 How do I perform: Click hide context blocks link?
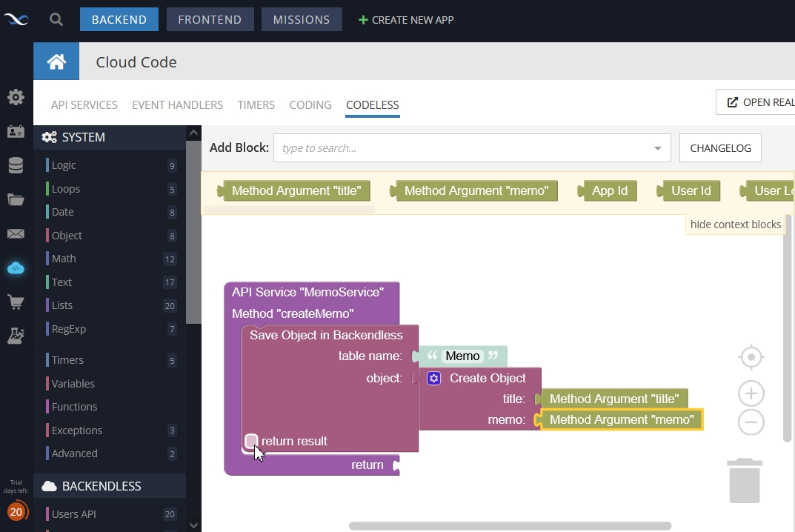[735, 225]
